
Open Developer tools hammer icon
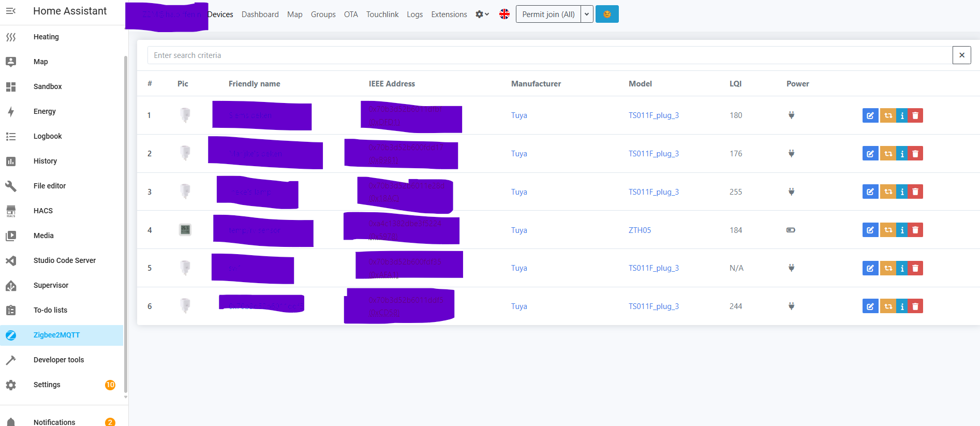coord(11,360)
